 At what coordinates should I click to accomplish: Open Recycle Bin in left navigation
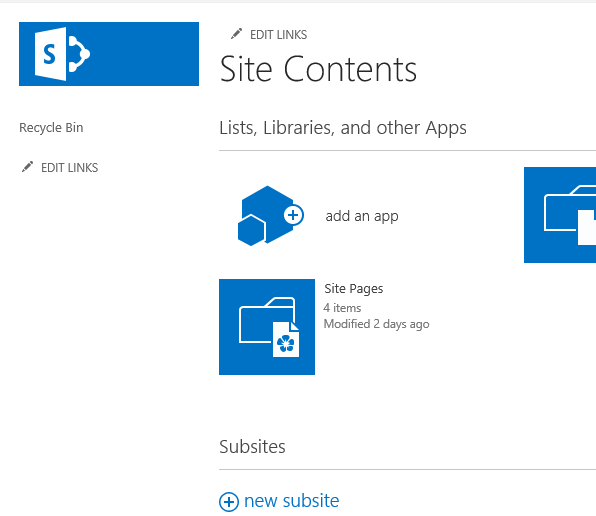[51, 128]
